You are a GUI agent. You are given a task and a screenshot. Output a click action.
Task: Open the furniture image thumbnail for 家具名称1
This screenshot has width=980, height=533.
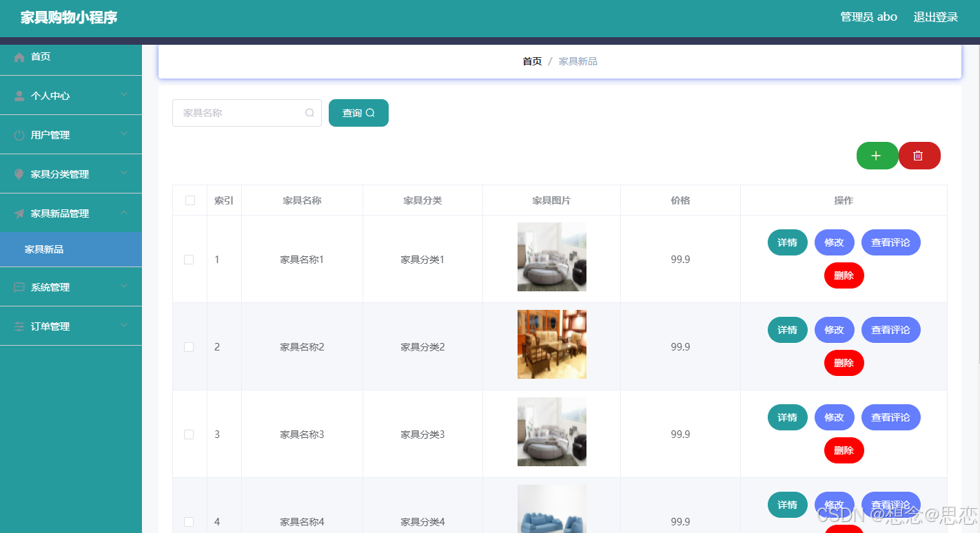(x=552, y=257)
